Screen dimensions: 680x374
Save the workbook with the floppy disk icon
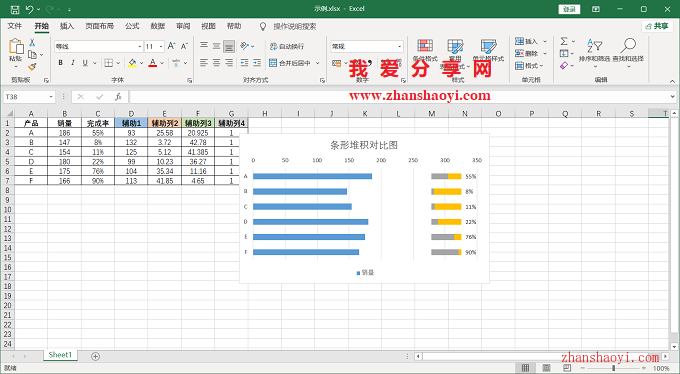click(15, 9)
